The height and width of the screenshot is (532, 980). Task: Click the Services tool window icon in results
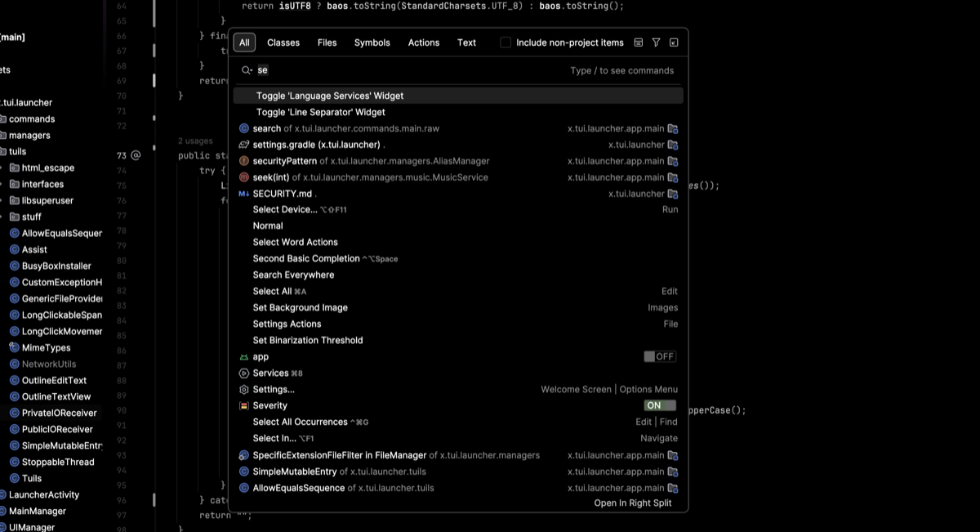tap(243, 373)
